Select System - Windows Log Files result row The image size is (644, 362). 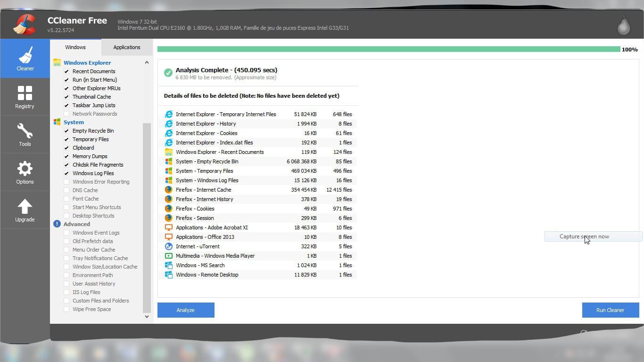(x=257, y=180)
